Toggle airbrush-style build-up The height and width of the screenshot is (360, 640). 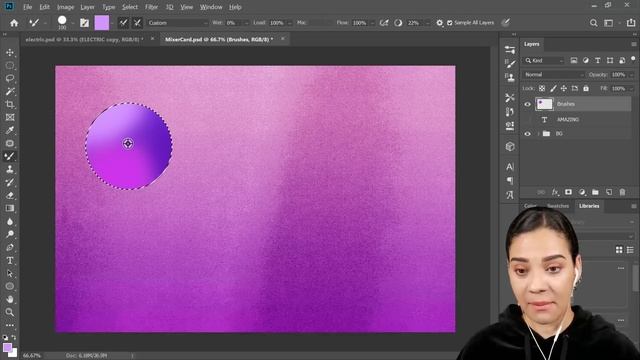[384, 23]
